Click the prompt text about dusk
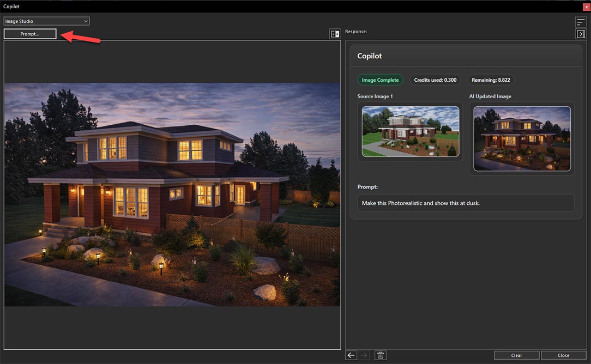Image resolution: width=591 pixels, height=364 pixels. pyautogui.click(x=421, y=203)
